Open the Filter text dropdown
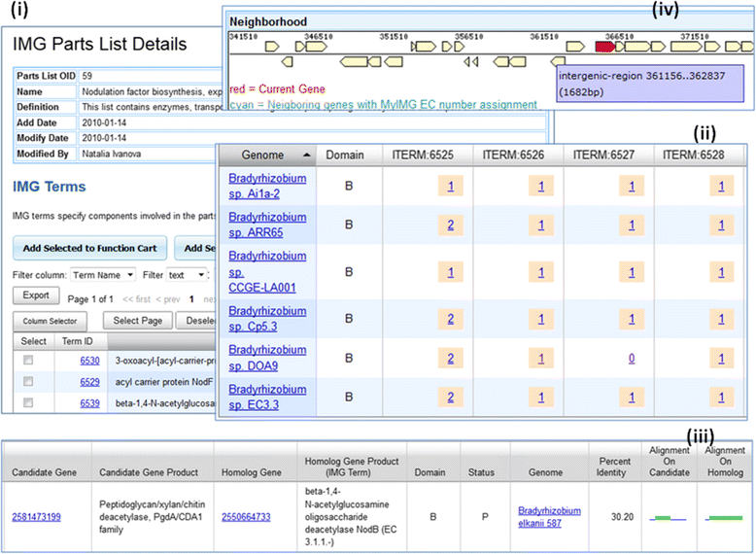The height and width of the screenshot is (554, 756). pyautogui.click(x=187, y=275)
